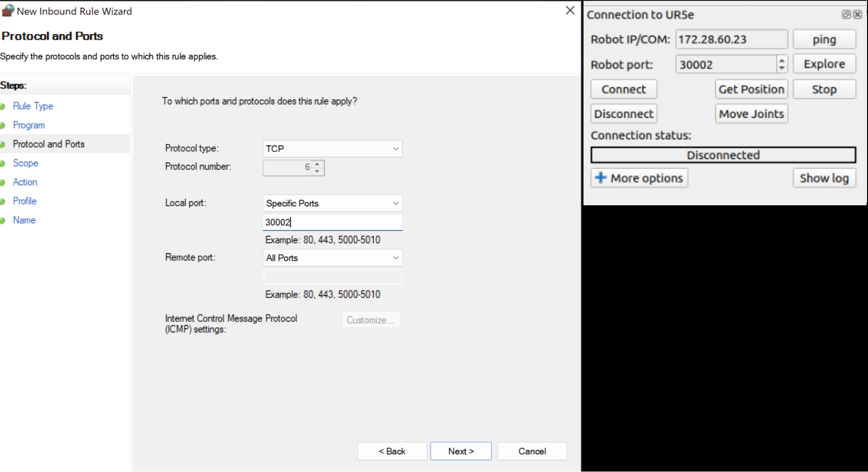
Task: Go to the Rule Type step
Action: pyautogui.click(x=33, y=106)
